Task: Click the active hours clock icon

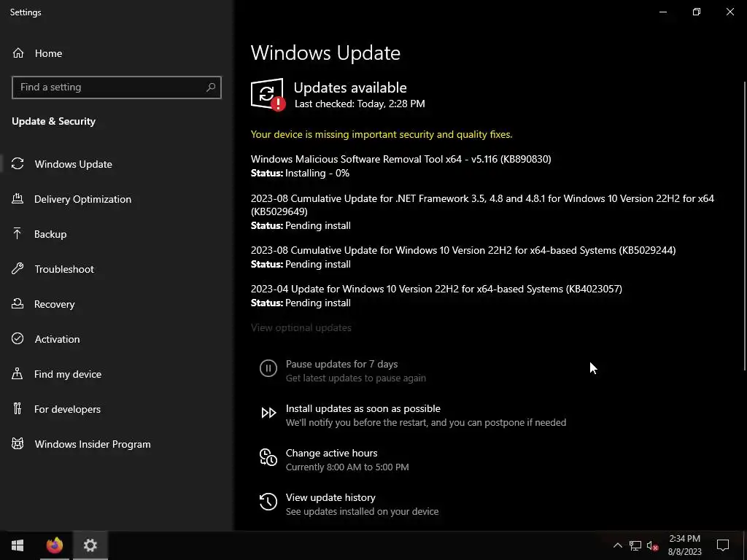Action: click(x=268, y=457)
